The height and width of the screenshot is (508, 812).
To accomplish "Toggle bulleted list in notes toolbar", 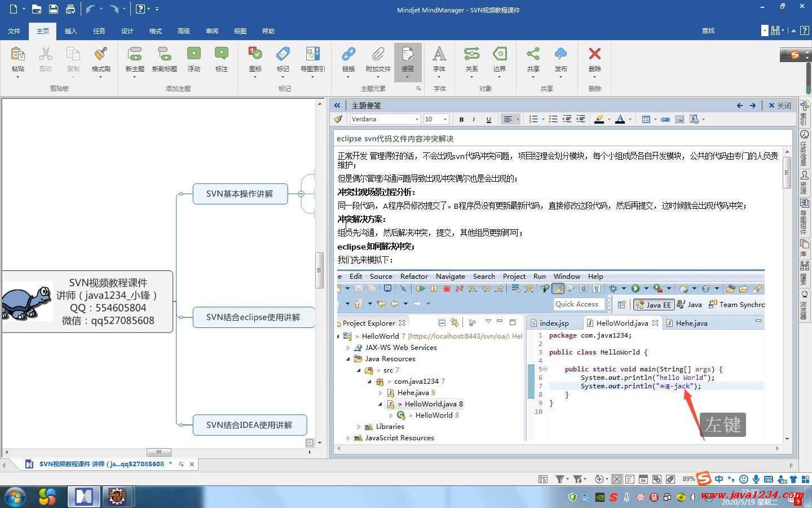I will tap(553, 119).
